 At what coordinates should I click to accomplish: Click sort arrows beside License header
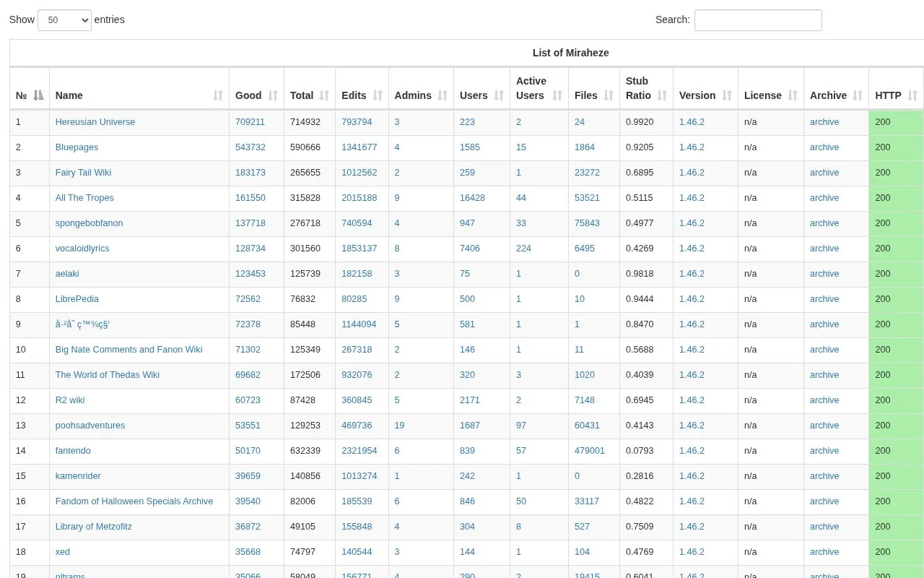(x=793, y=95)
